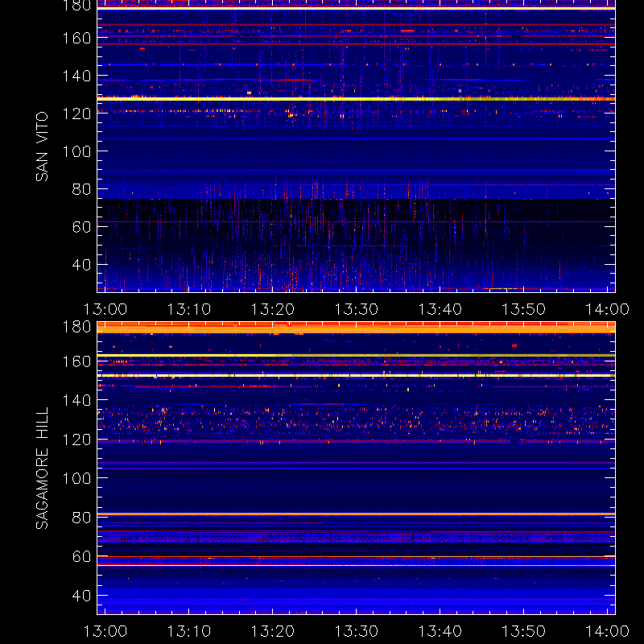Select the 160 tick label on San Vito plot
The height and width of the screenshot is (644, 644).
(x=76, y=38)
